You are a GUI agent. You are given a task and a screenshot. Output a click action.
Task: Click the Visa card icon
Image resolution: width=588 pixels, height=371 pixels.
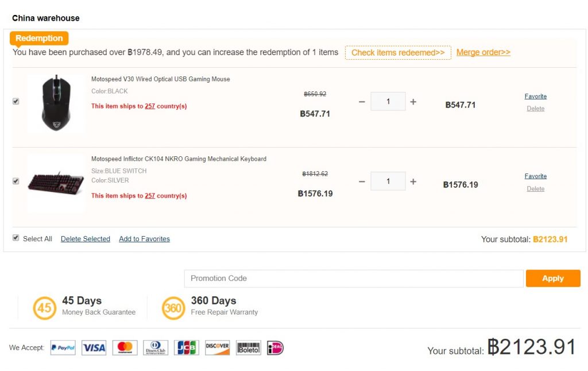[94, 347]
